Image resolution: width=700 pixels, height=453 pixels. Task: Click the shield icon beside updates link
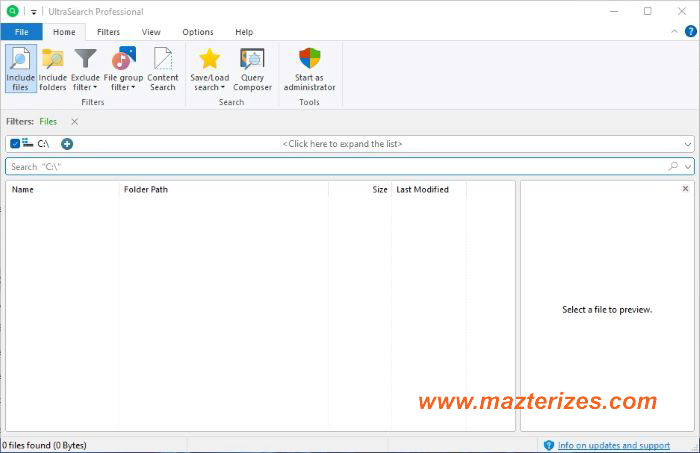point(549,445)
